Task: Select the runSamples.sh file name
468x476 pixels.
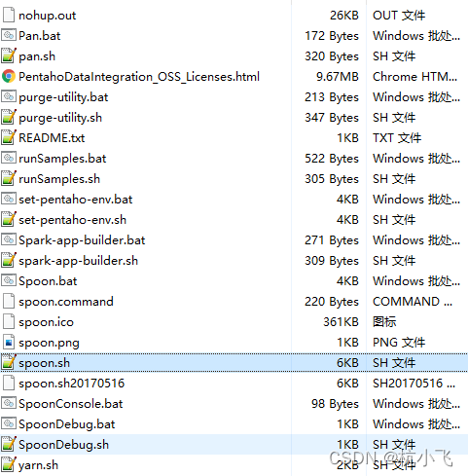Action: (59, 179)
